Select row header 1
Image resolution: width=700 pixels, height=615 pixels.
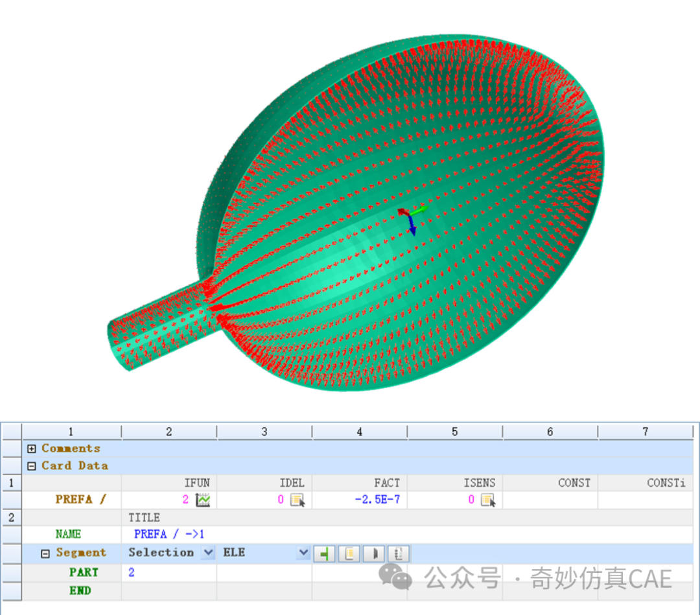pyautogui.click(x=11, y=483)
